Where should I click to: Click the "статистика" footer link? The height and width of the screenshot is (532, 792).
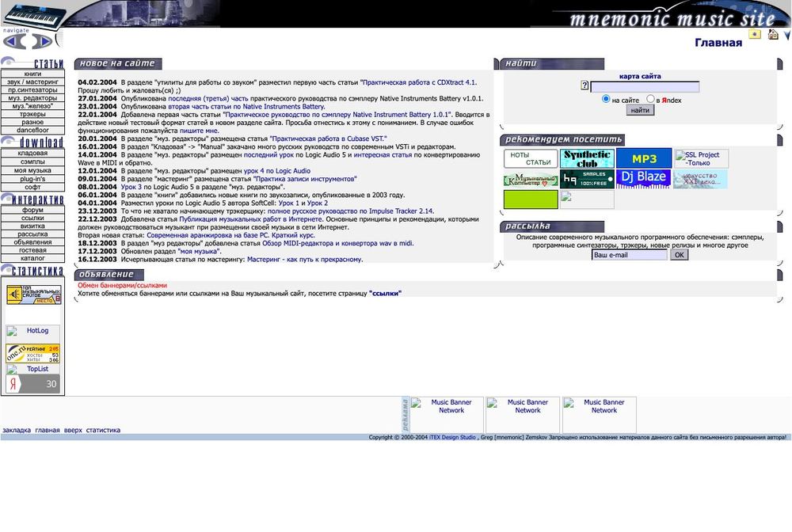[103, 430]
